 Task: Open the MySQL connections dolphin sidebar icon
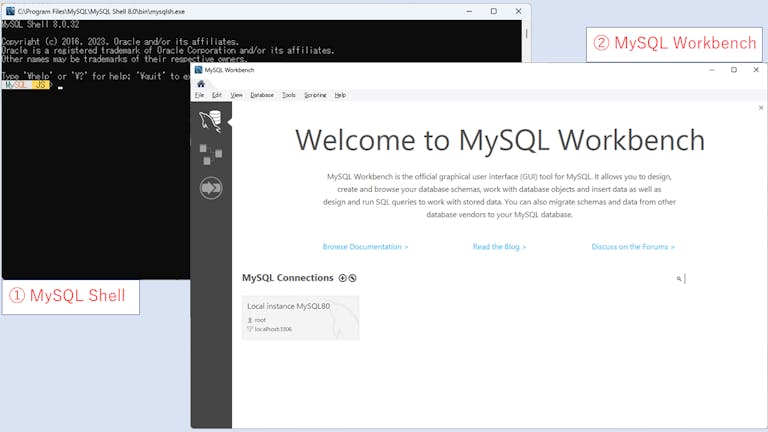click(211, 121)
